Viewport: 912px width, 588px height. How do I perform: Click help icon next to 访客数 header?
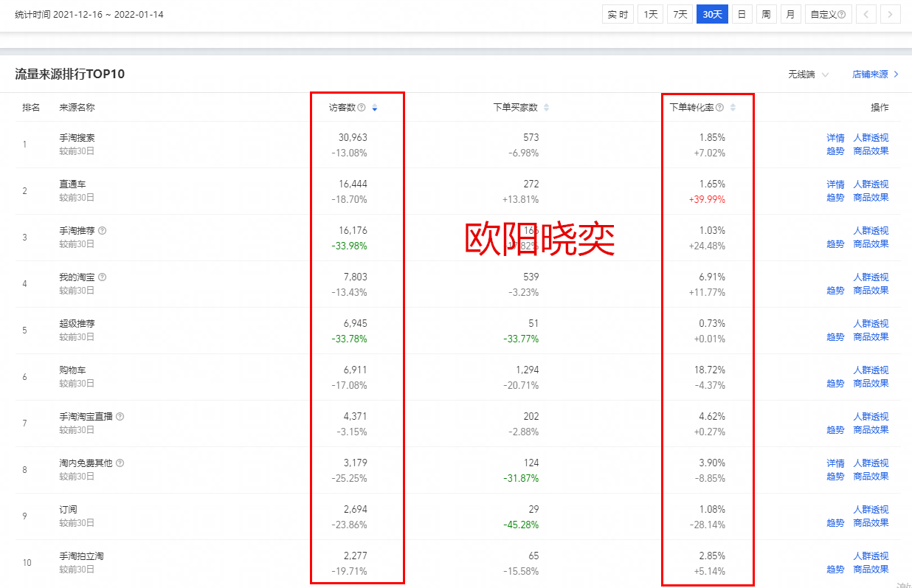click(x=362, y=108)
